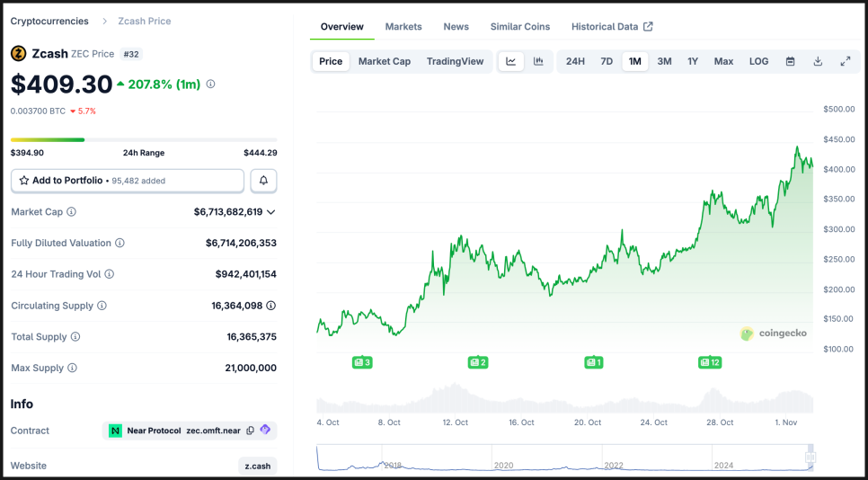The image size is (868, 480).
Task: Choose the 7D time range
Action: (x=607, y=61)
